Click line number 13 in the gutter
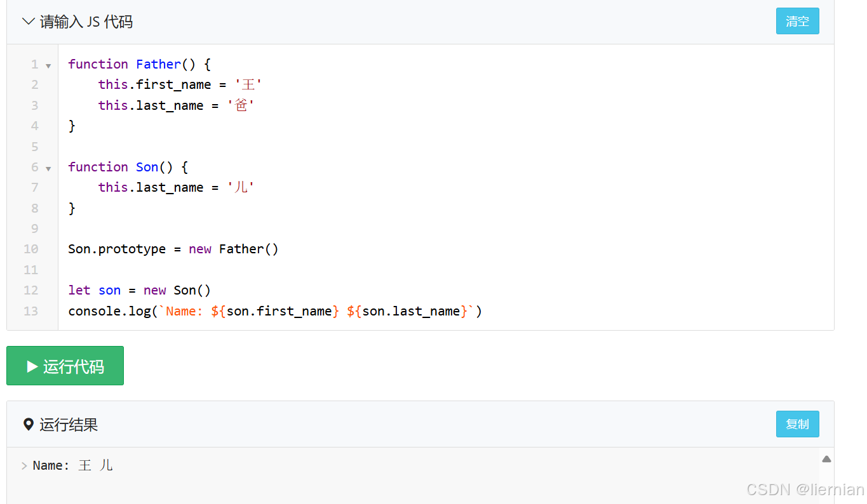 pyautogui.click(x=30, y=311)
